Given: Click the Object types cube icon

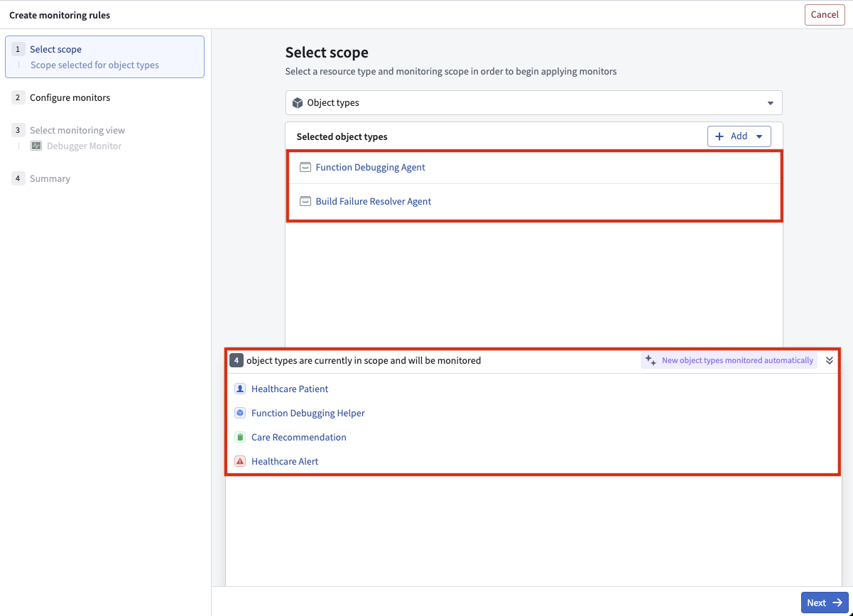Looking at the screenshot, I should (298, 103).
